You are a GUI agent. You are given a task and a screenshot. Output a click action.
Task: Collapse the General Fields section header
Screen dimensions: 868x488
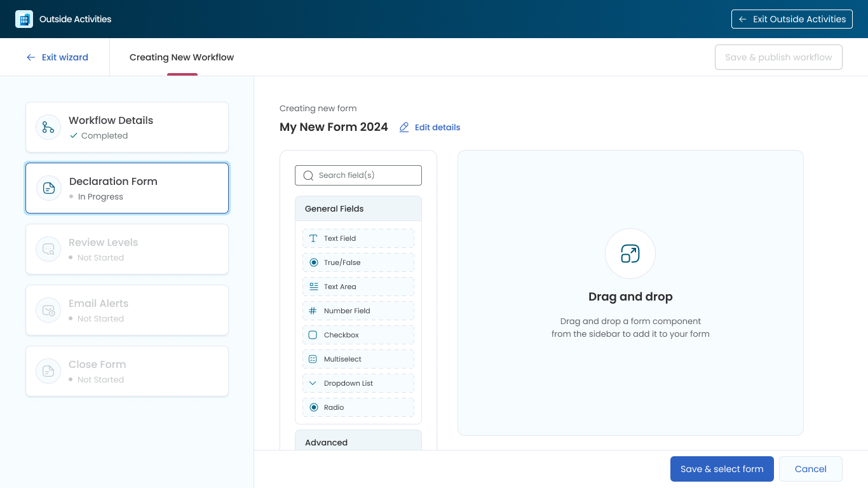[x=358, y=208]
